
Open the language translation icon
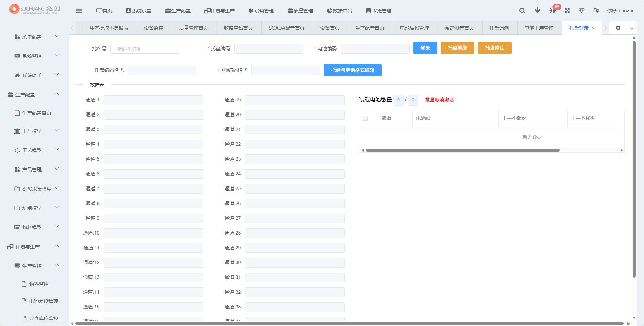596,11
